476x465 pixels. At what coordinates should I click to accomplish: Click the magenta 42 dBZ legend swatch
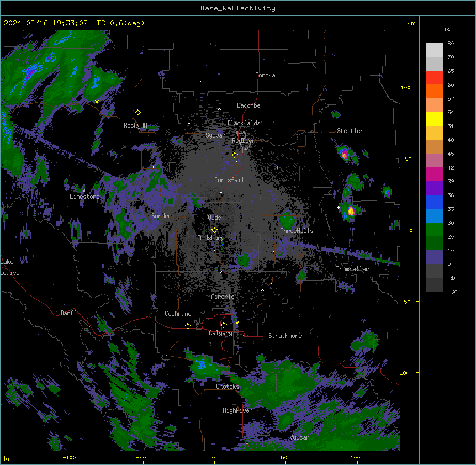434,174
